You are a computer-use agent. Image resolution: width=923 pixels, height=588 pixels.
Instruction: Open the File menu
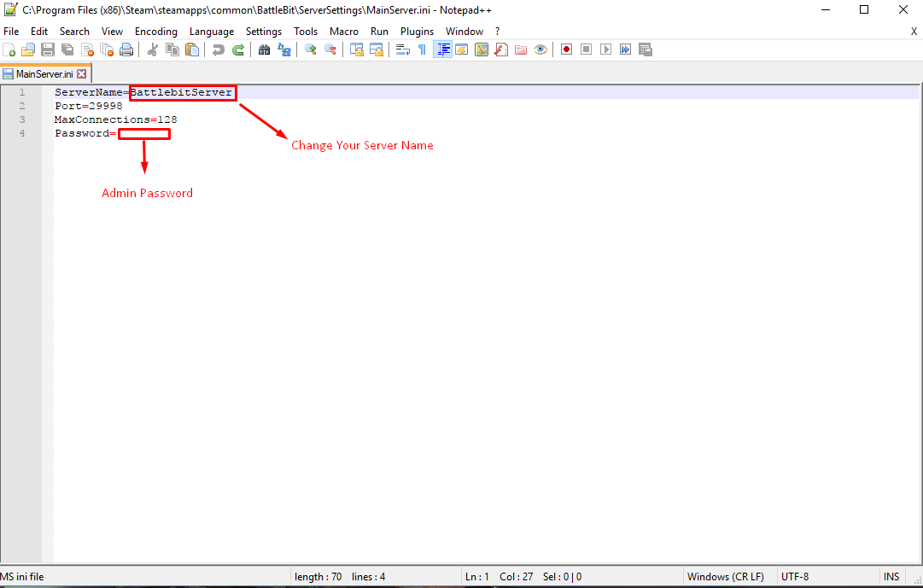11,32
